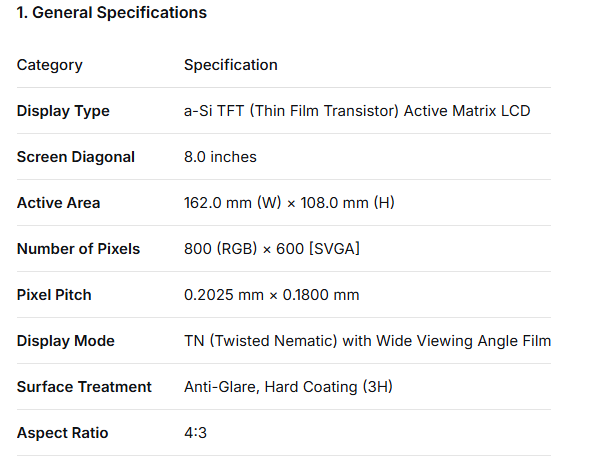The image size is (606, 467).
Task: Click the '8.0 inches' value
Action: pyautogui.click(x=220, y=157)
